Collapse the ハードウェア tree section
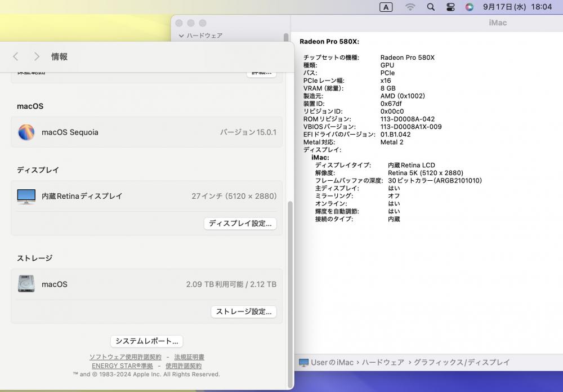Screen dimensions: 563x392 point(181,35)
